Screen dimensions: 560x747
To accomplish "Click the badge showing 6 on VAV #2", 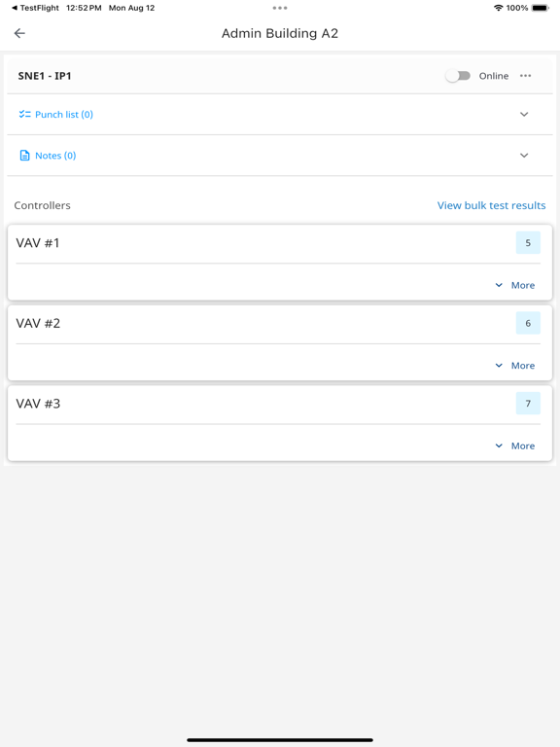I will tap(528, 324).
